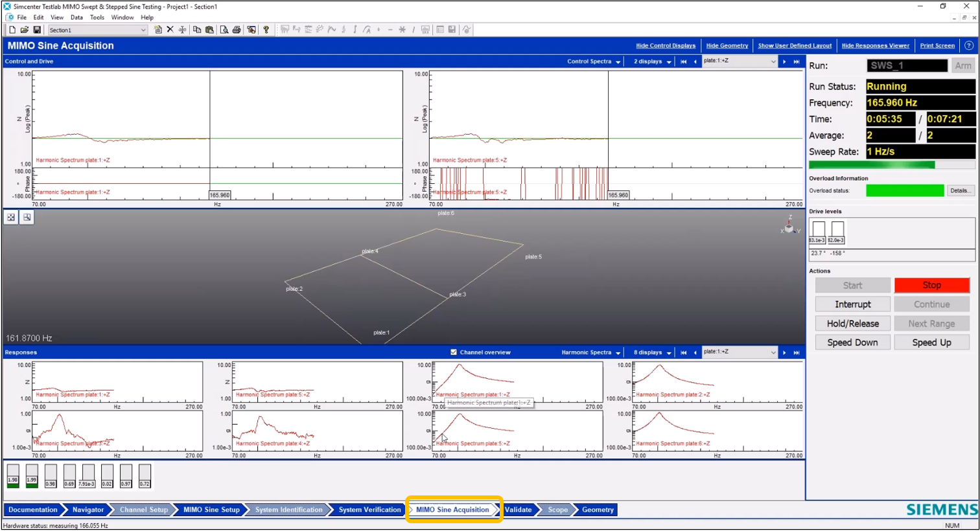
Task: Open the 2 displays dropdown
Action: coord(652,62)
